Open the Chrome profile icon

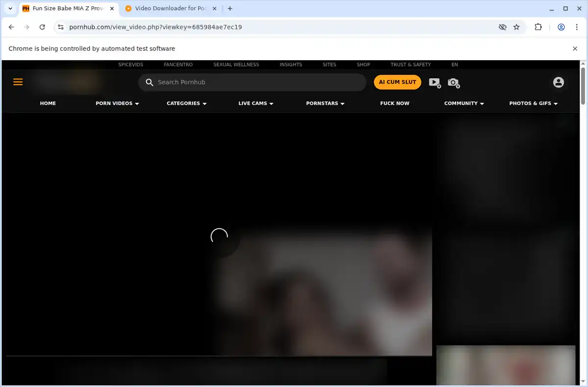click(561, 27)
